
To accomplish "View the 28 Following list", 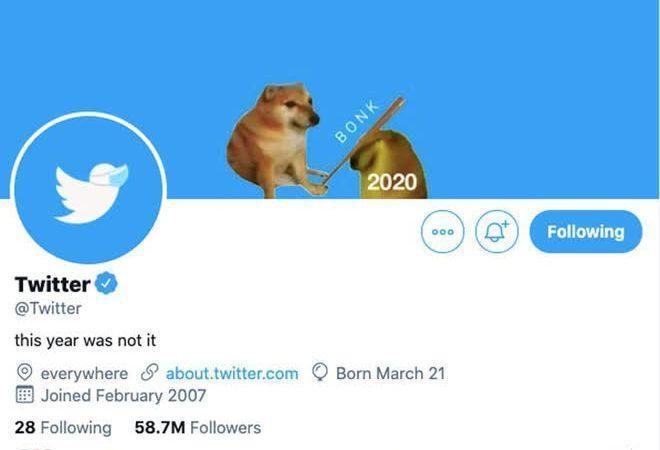I will [63, 428].
